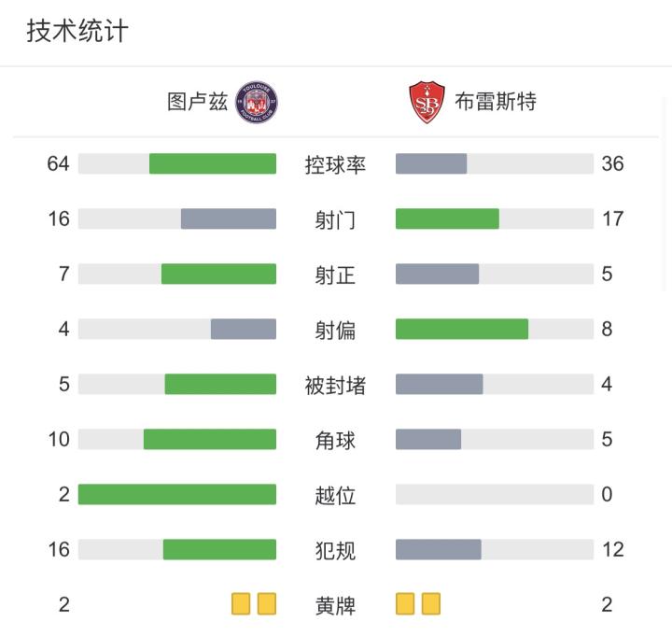Open the 图卢兹 team name
Image resolution: width=672 pixels, height=635 pixels.
coord(198,102)
